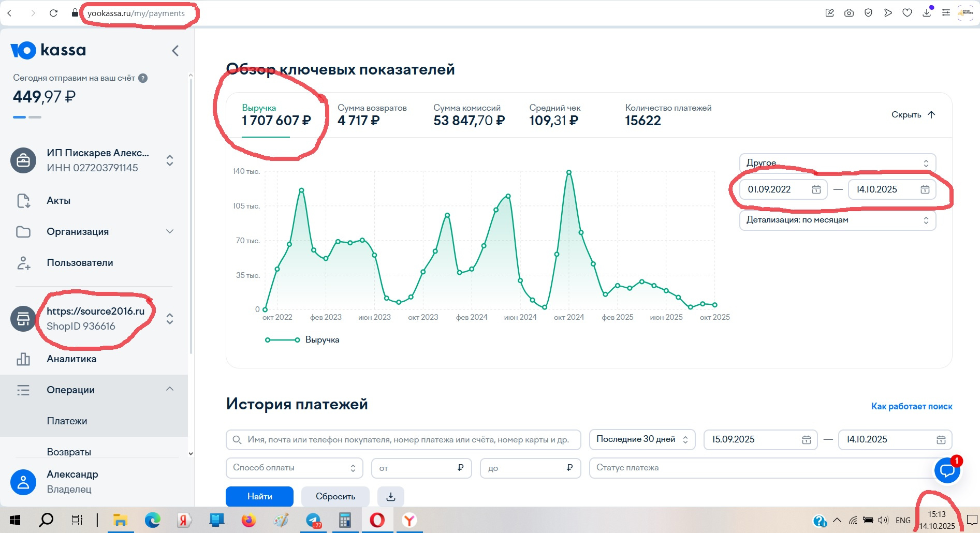Open Возвраты under Операции
The height and width of the screenshot is (533, 980).
(x=69, y=452)
